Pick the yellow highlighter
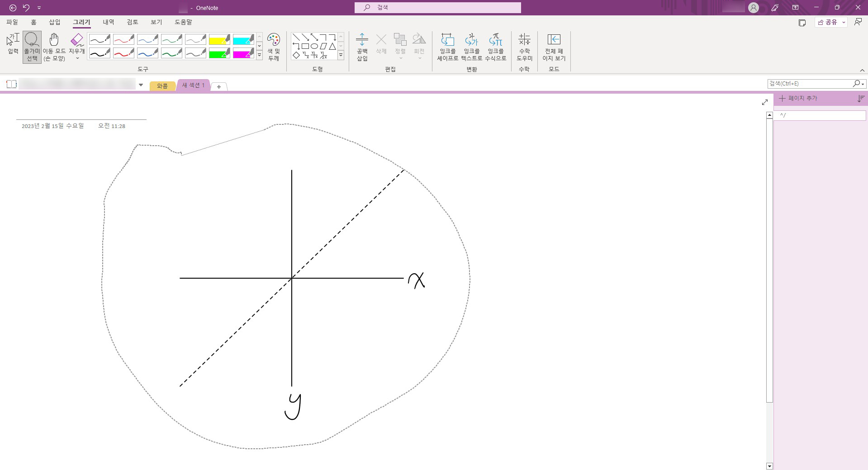Image resolution: width=868 pixels, height=470 pixels. pyautogui.click(x=219, y=40)
